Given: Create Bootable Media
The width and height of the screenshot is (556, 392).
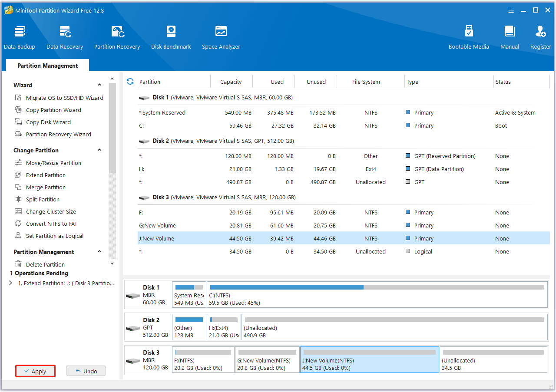Looking at the screenshot, I should click(x=469, y=38).
